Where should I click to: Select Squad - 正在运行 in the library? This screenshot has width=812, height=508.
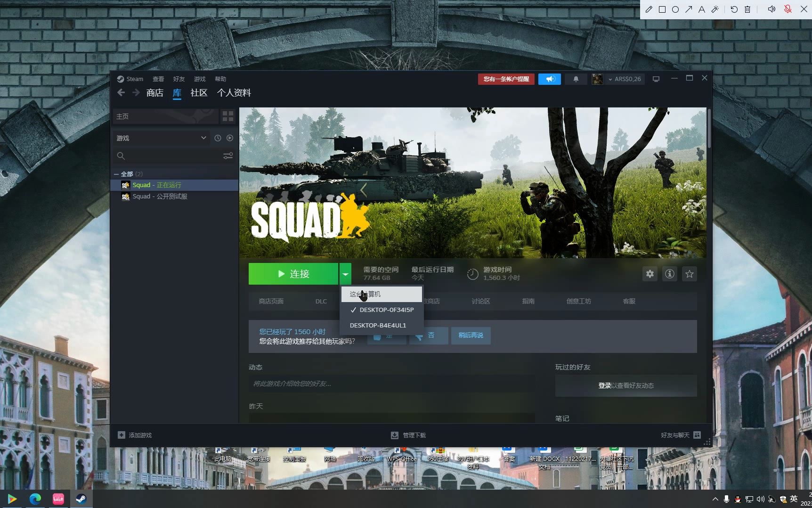coord(174,185)
